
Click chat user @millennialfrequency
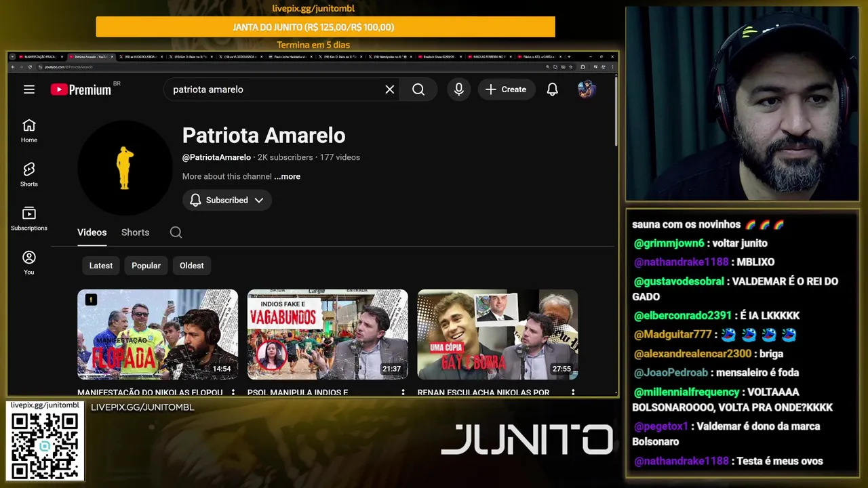[686, 392]
